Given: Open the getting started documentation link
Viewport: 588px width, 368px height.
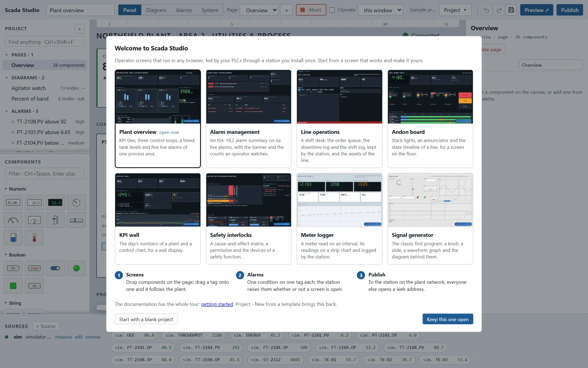Looking at the screenshot, I should (x=217, y=304).
